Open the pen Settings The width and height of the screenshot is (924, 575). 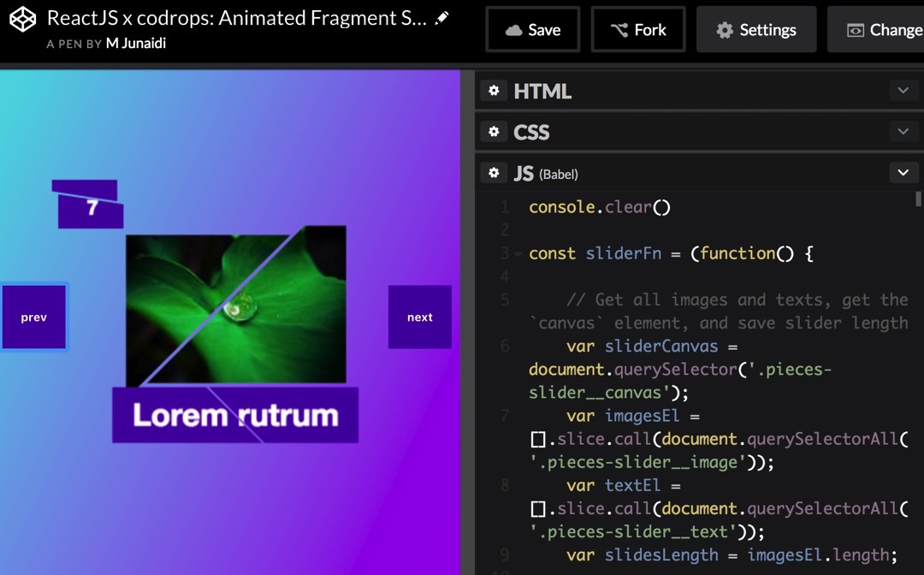pos(756,29)
